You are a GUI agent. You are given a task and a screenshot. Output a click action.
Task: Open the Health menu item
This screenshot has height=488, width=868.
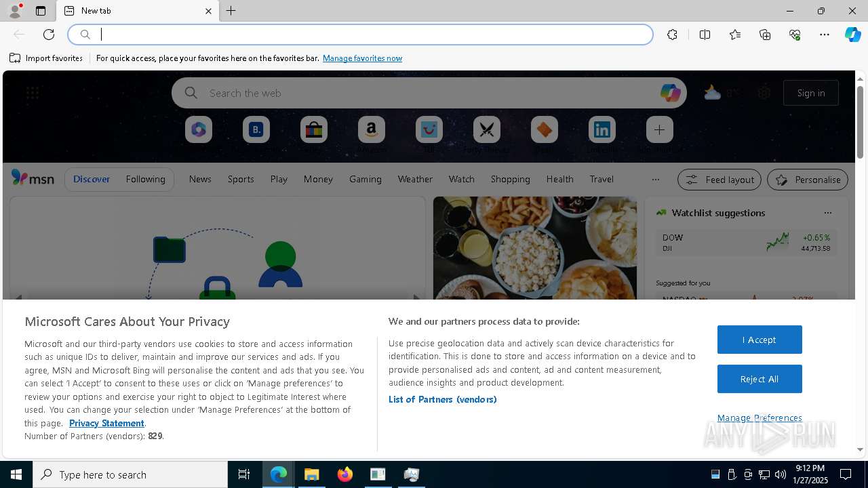(x=559, y=179)
